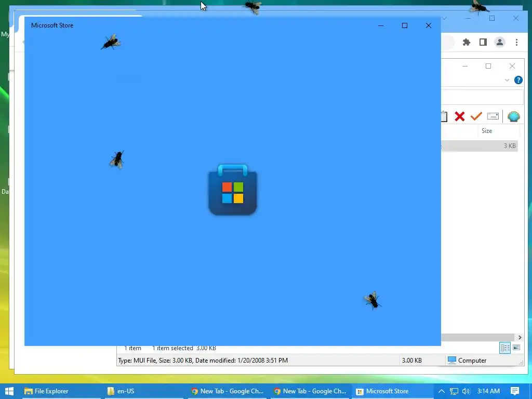Viewport: 532px width, 399px height.
Task: Open the network tray icon
Action: coord(454,391)
